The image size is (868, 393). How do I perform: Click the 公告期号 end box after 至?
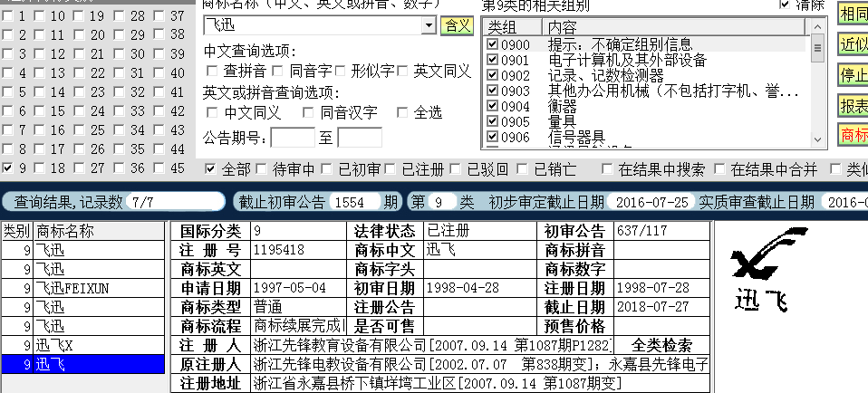tap(360, 138)
